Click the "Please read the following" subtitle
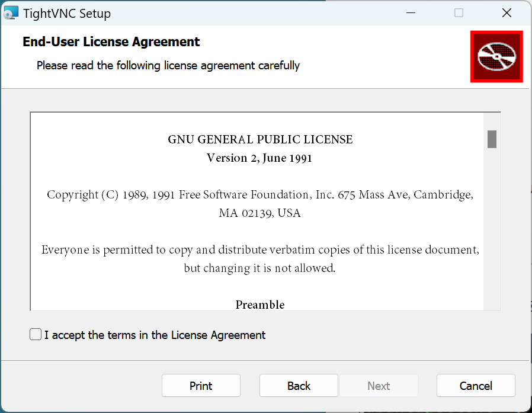 point(168,65)
